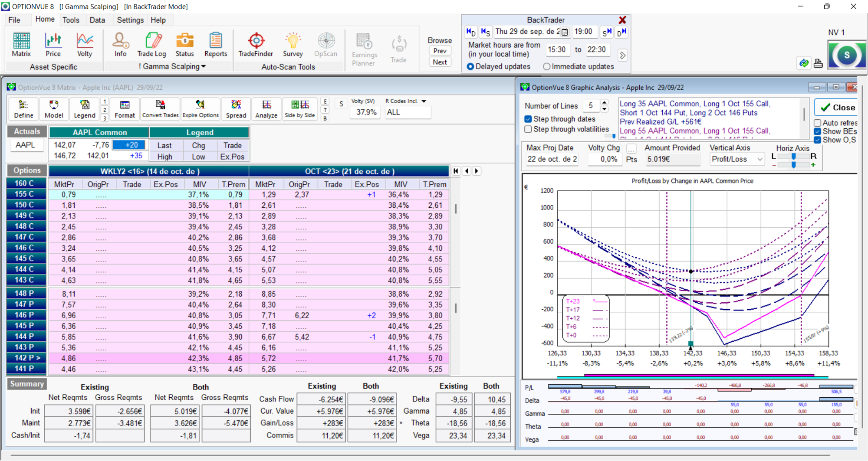Click the Max Proj Date field
This screenshot has height=461, width=868.
point(552,159)
